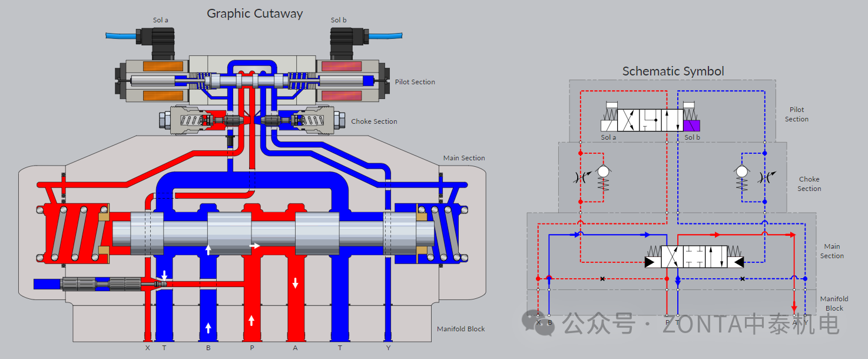Click the white up arrow in port A passage

click(295, 284)
